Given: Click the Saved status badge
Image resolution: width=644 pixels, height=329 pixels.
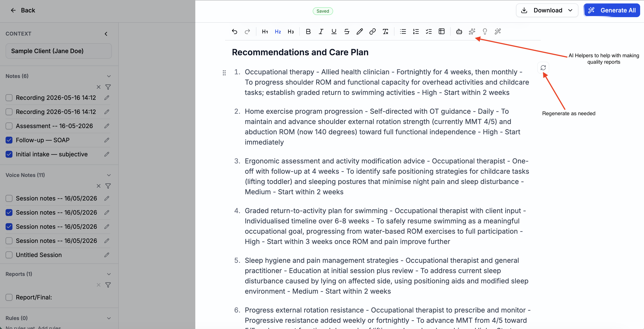Looking at the screenshot, I should (x=322, y=11).
